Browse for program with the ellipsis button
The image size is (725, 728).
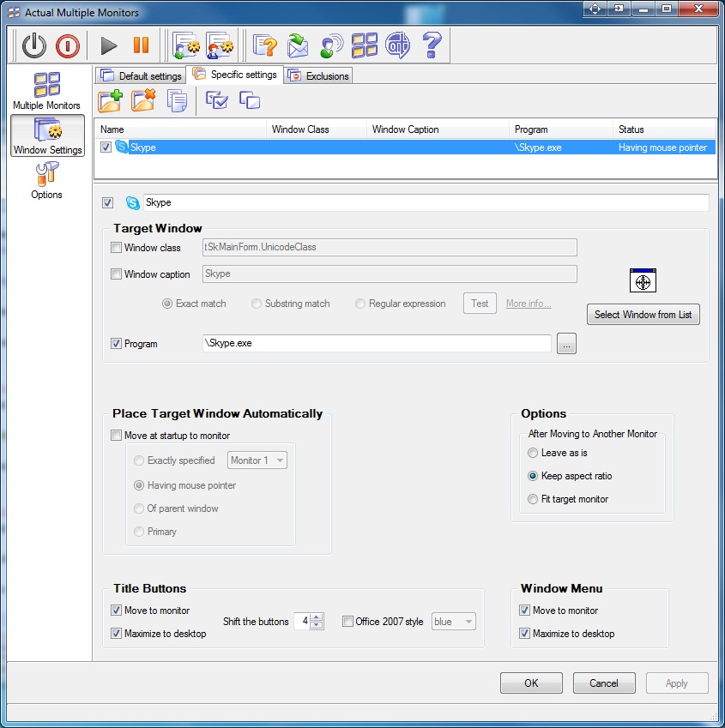(x=566, y=344)
